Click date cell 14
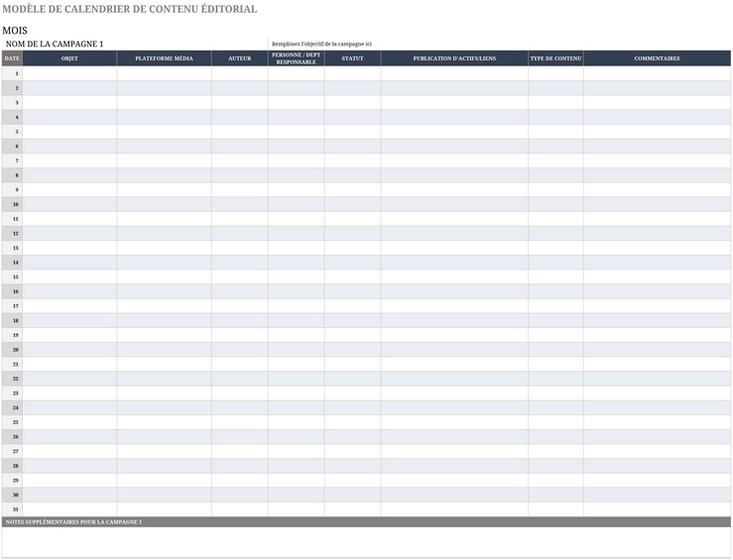The image size is (733, 560). click(12, 262)
